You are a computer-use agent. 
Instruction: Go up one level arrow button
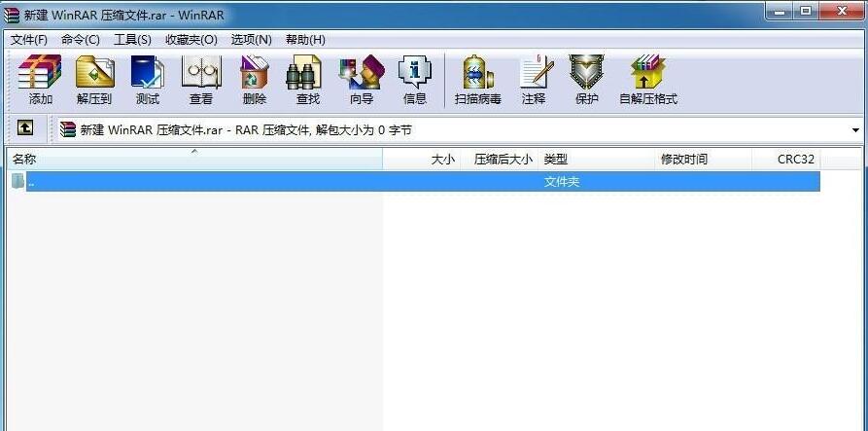[25, 128]
